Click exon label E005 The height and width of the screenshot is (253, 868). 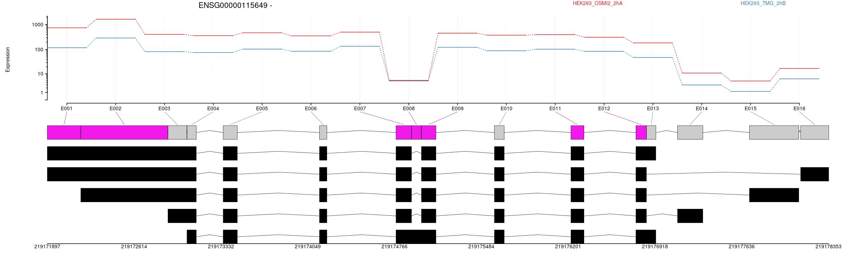pos(262,108)
